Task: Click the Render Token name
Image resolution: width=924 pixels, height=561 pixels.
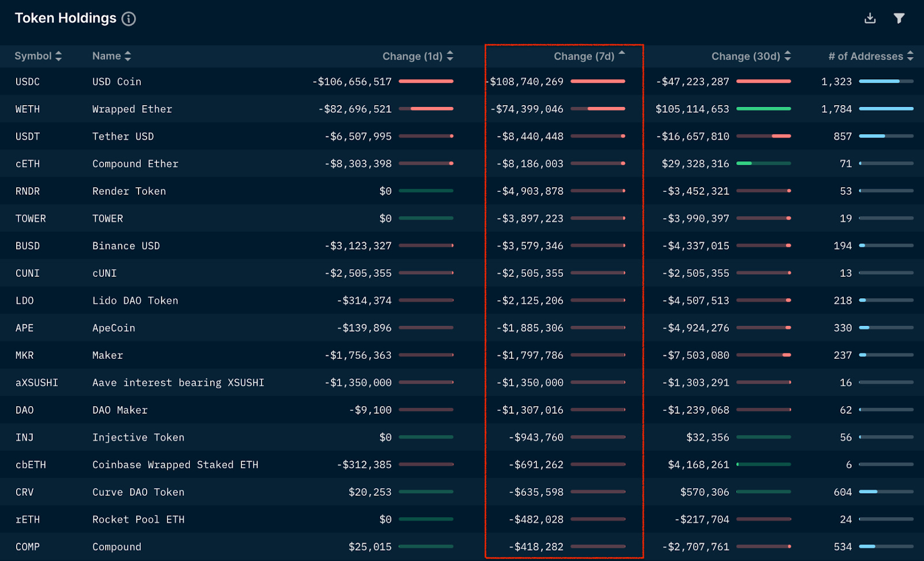Action: [x=129, y=191]
